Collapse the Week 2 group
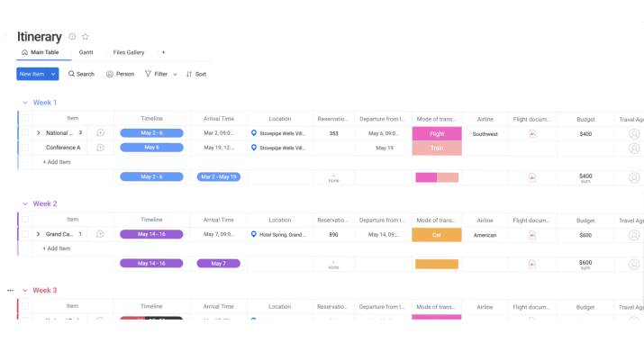644x352 pixels. click(x=25, y=203)
